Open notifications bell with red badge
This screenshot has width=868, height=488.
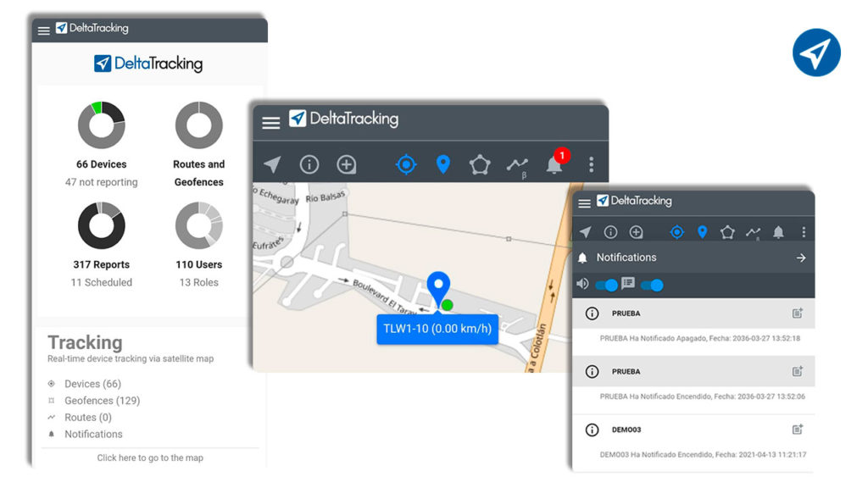tap(555, 163)
